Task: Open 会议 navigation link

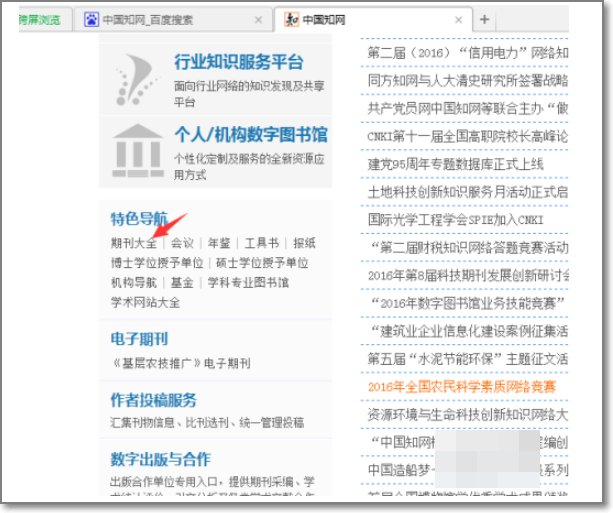Action: click(x=182, y=243)
